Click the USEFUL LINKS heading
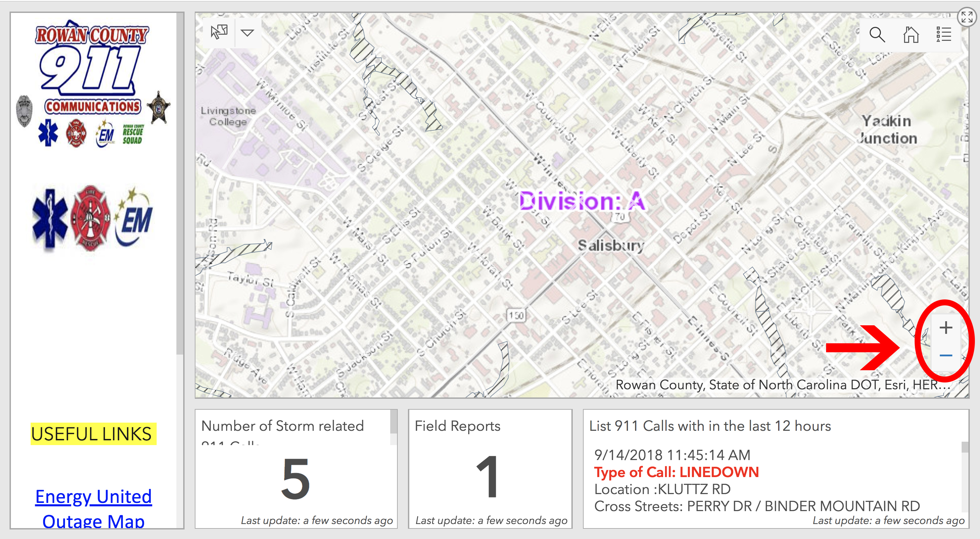This screenshot has width=980, height=539. coord(91,434)
